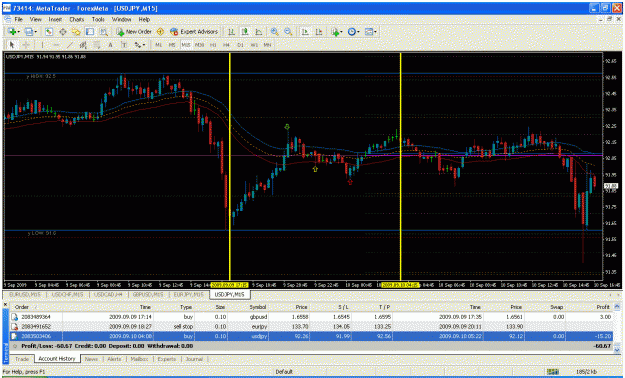The height and width of the screenshot is (378, 625).
Task: Sort history by the Order column
Action: tap(22, 307)
